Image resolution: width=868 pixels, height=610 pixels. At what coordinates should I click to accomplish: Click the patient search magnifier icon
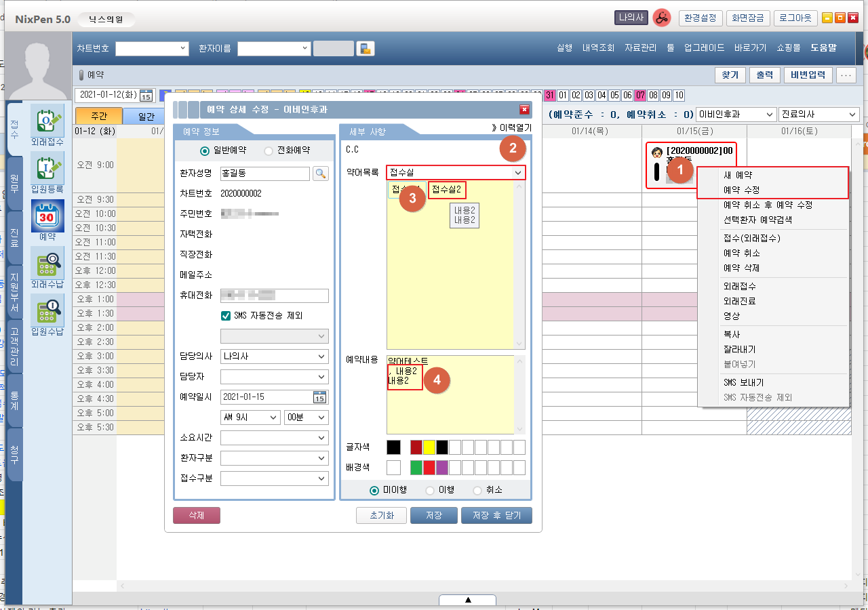pos(321,174)
